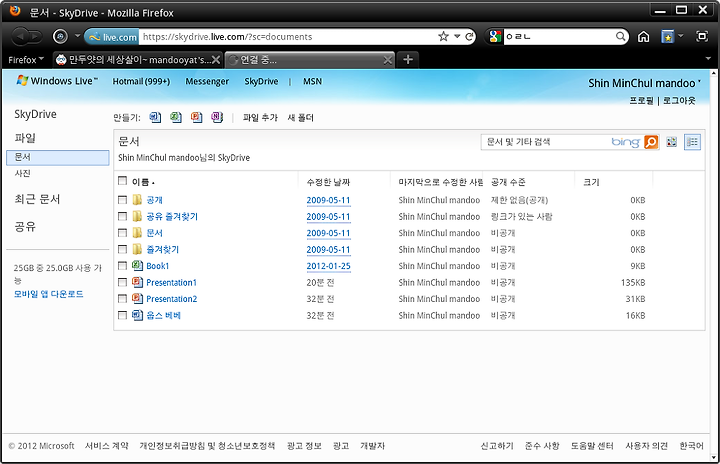The image size is (720, 464).
Task: Check the box for 공개 folder
Action: tap(122, 200)
